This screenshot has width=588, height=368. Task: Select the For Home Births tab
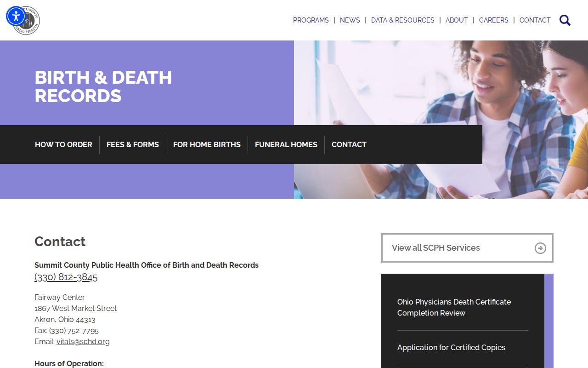point(207,144)
